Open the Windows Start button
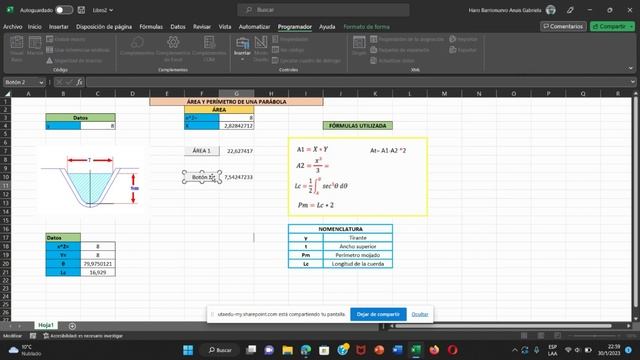 188,350
